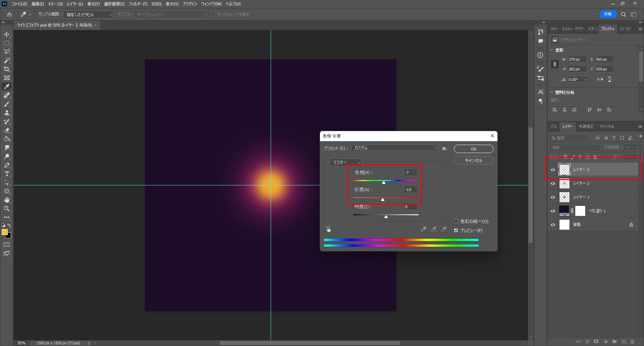Open the マスター channel dropdown
Image resolution: width=644 pixels, height=346 pixels.
(x=345, y=162)
